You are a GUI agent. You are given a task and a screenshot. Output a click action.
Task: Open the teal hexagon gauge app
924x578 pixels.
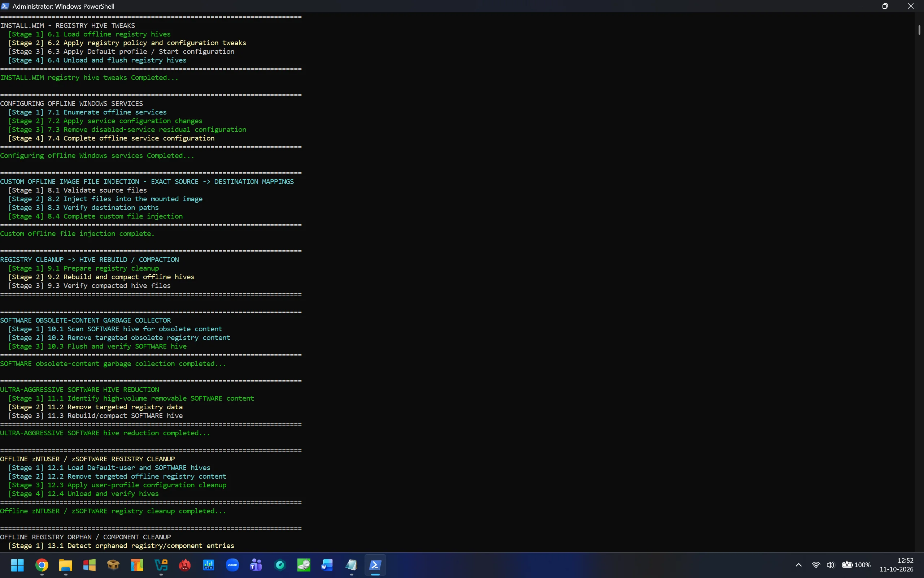coord(280,565)
